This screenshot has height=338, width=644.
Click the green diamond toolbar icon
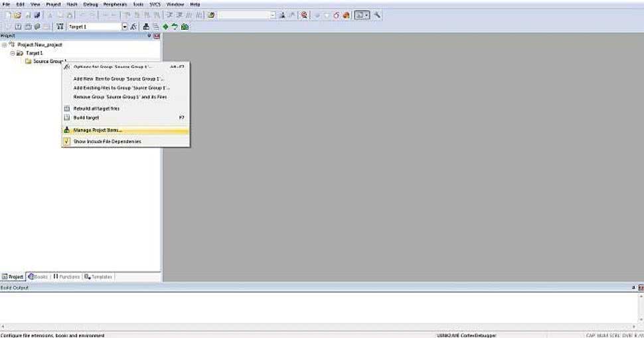point(165,27)
